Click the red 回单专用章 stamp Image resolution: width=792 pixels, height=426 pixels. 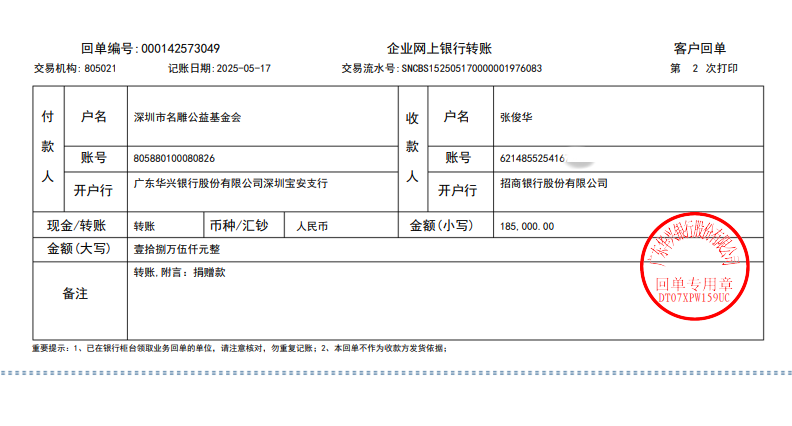(x=695, y=266)
